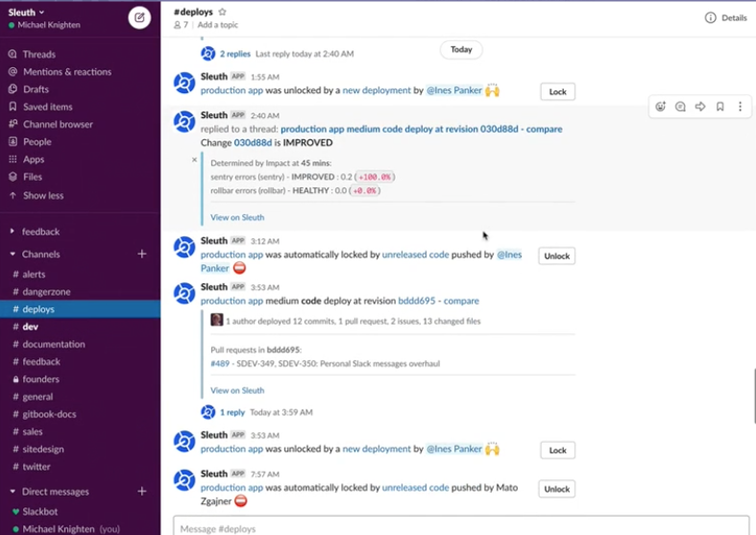The height and width of the screenshot is (535, 756).
Task: Open the #sales channel
Action: point(80,432)
